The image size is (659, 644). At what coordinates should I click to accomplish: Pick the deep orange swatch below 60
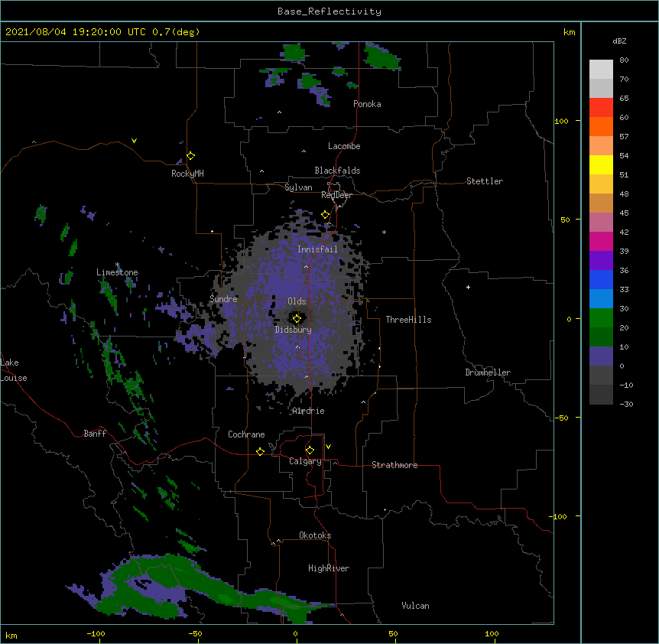601,126
